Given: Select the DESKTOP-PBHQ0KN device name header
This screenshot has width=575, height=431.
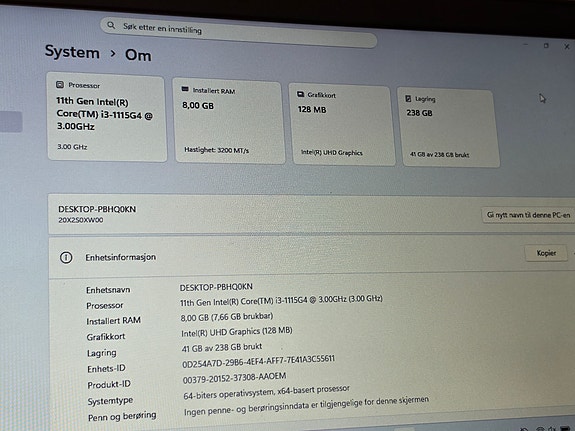Looking at the screenshot, I should 97,209.
